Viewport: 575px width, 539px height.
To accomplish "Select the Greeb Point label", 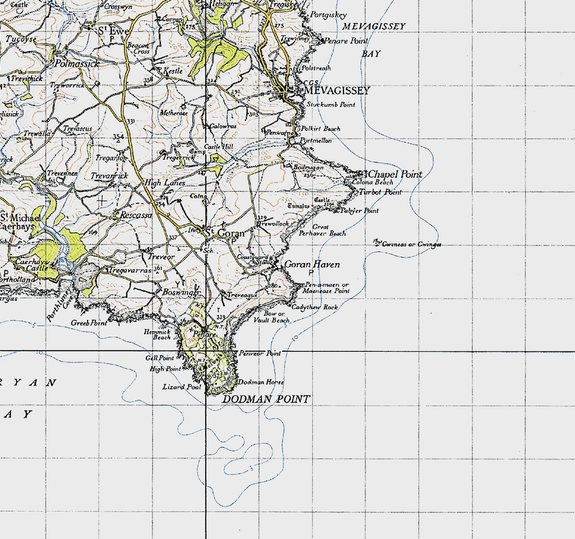I will 89,323.
